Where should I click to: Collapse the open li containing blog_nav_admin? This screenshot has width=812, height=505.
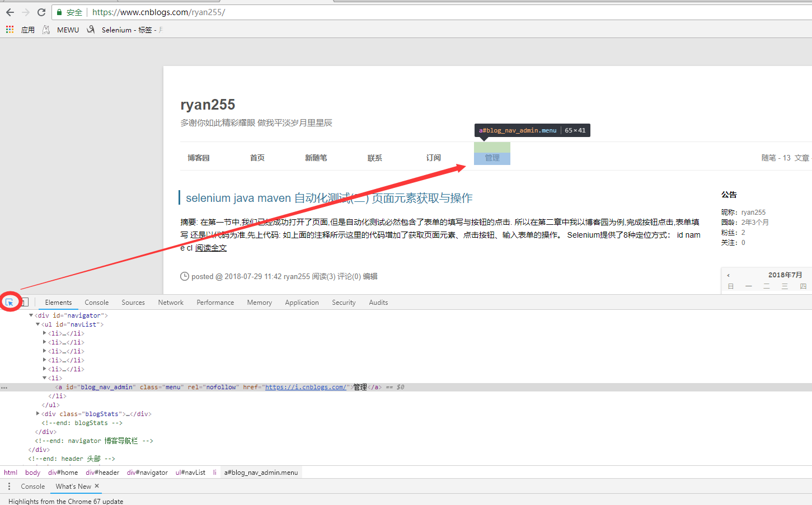45,378
